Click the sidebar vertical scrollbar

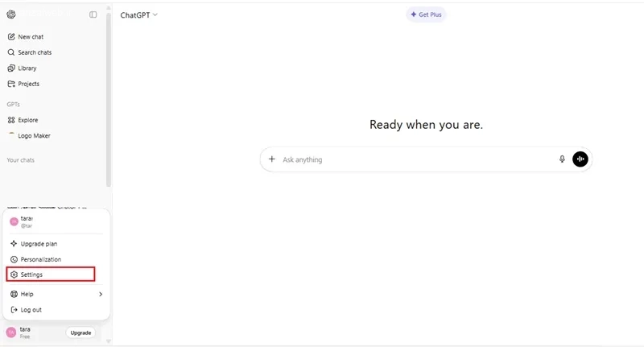click(109, 98)
